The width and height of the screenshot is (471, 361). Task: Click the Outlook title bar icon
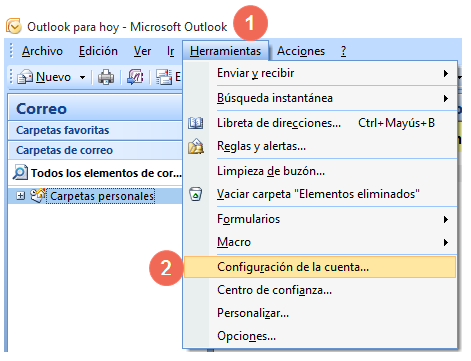tap(14, 26)
